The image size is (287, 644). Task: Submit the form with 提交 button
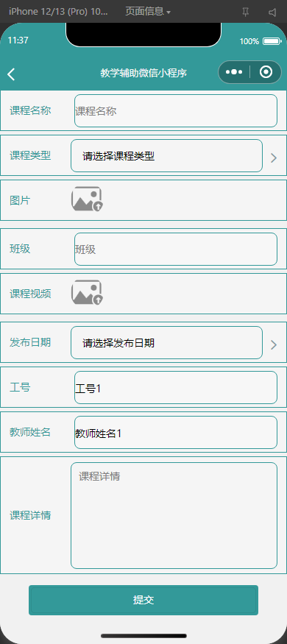tap(143, 600)
